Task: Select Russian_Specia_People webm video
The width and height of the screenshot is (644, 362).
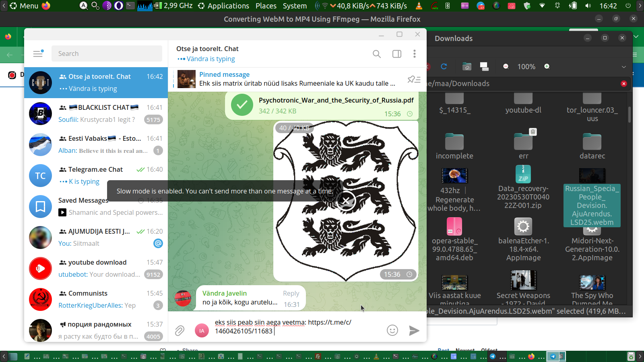Action: click(592, 197)
